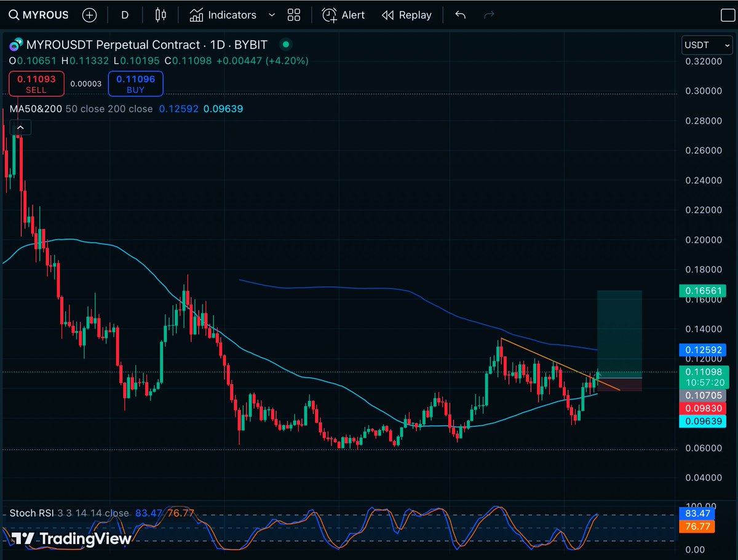Select the 0.00003 spread value

coord(86,84)
